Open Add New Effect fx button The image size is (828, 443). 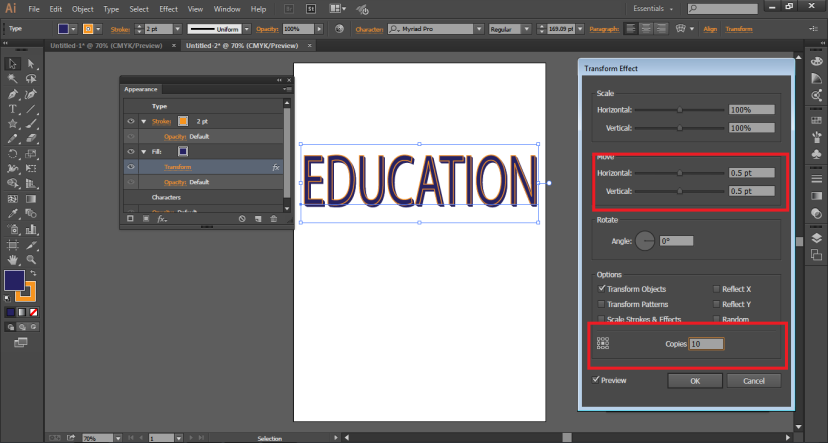[160, 218]
